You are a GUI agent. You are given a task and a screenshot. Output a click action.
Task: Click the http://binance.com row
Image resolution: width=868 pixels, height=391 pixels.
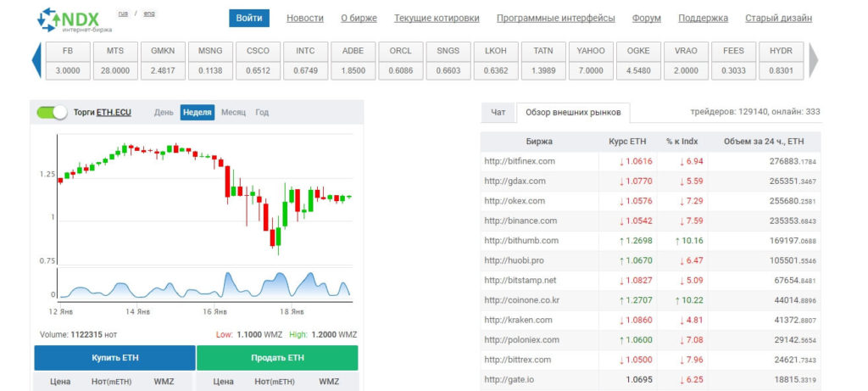(x=651, y=221)
